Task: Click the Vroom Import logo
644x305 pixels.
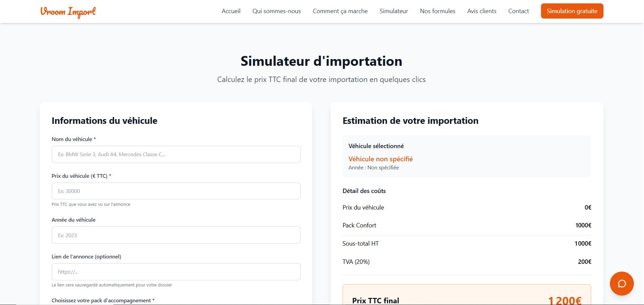Action: (68, 11)
